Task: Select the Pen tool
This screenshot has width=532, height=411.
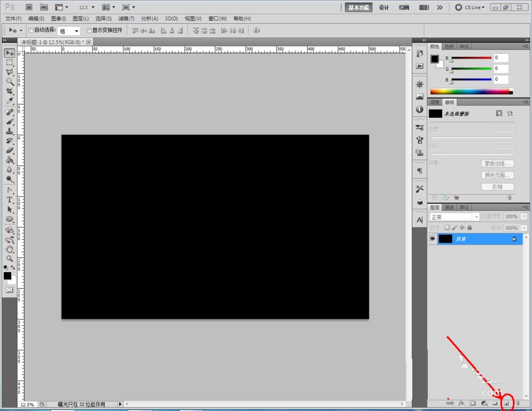Action: 10,190
